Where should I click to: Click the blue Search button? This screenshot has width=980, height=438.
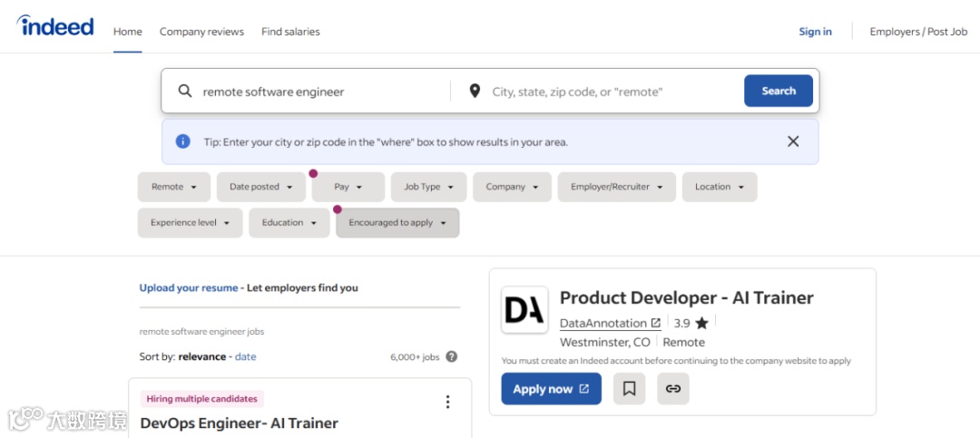(x=779, y=91)
